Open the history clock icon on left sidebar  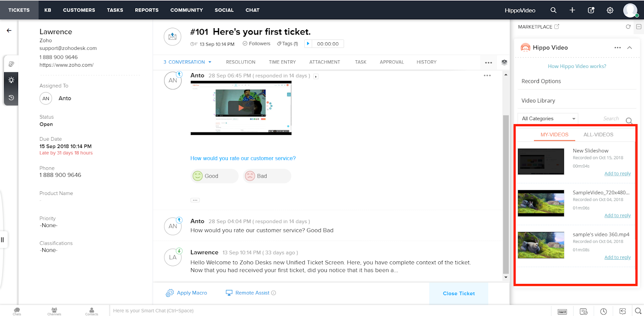coord(11,98)
